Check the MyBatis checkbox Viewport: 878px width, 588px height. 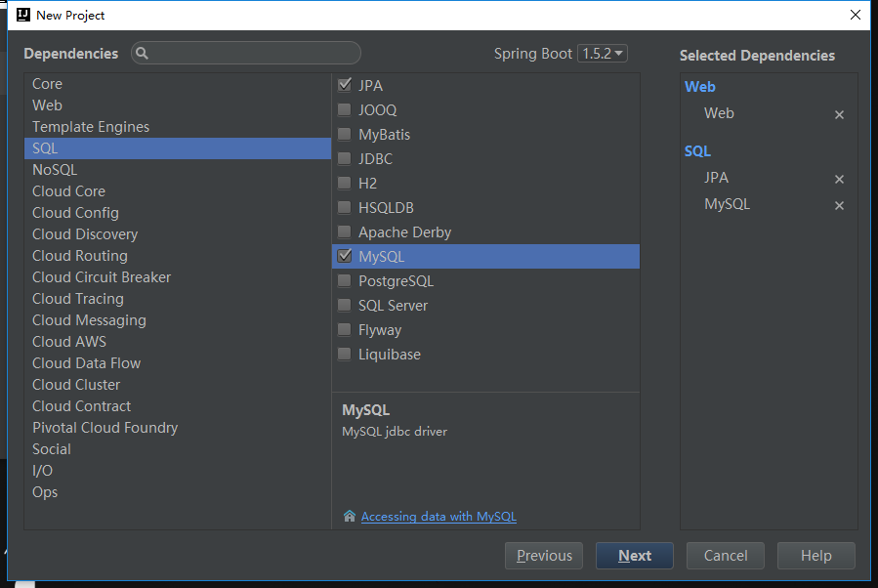[x=345, y=135]
